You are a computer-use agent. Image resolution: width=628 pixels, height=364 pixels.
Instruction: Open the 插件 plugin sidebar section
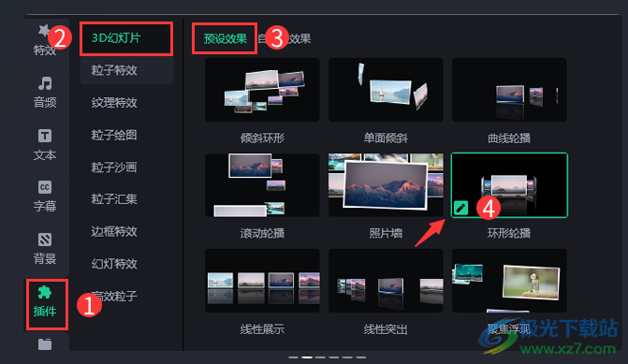[45, 301]
